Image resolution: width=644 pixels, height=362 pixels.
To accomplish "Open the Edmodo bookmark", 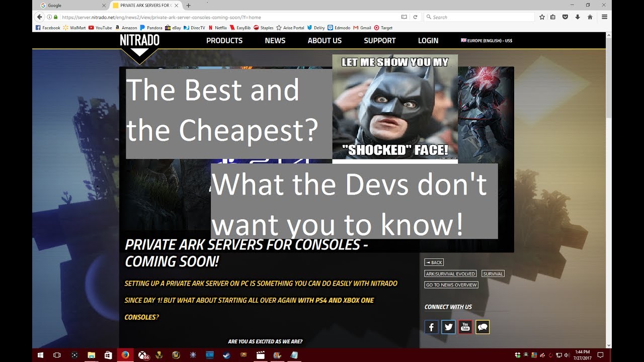I will click(339, 28).
